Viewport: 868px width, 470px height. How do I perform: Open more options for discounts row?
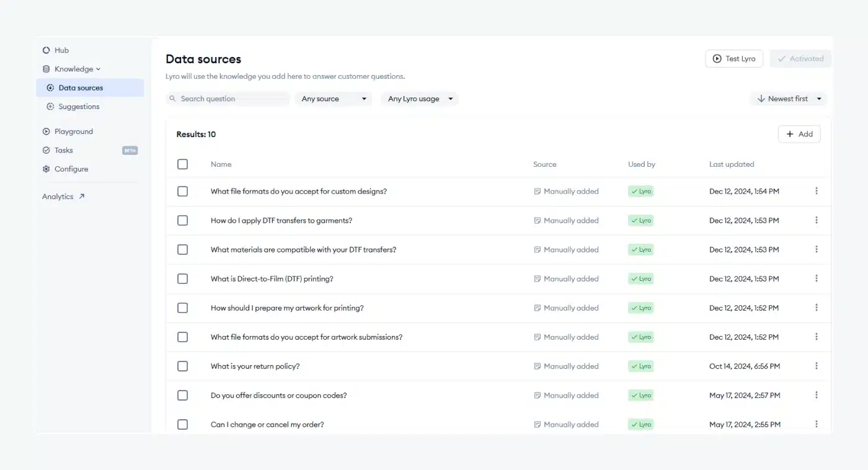[x=817, y=395]
